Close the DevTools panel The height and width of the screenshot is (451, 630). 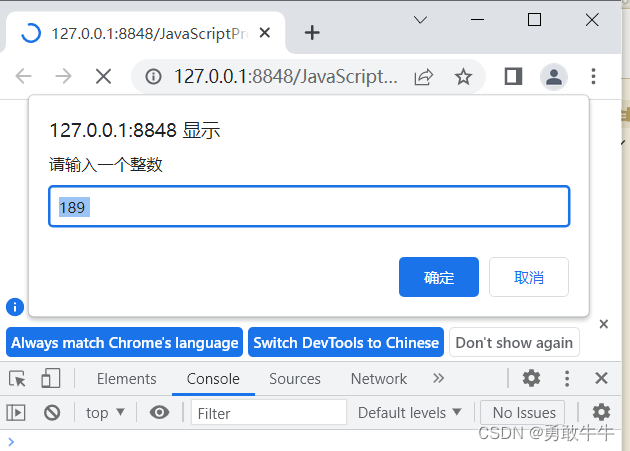pos(601,378)
